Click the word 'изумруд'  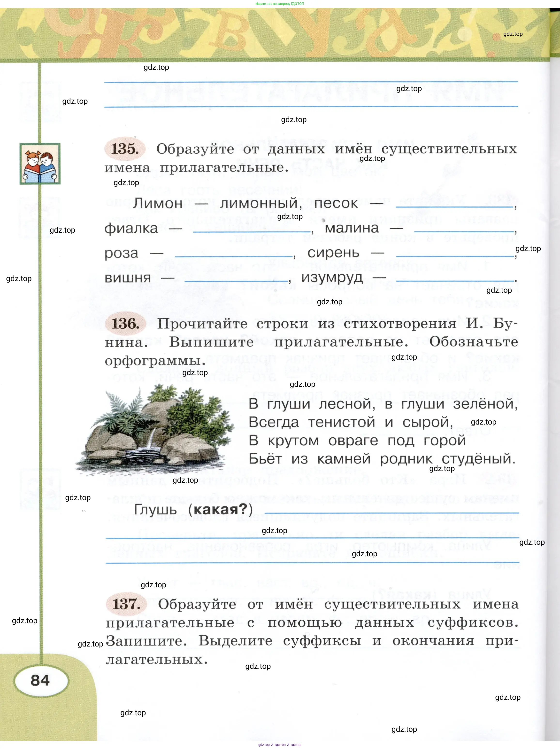[x=332, y=278]
